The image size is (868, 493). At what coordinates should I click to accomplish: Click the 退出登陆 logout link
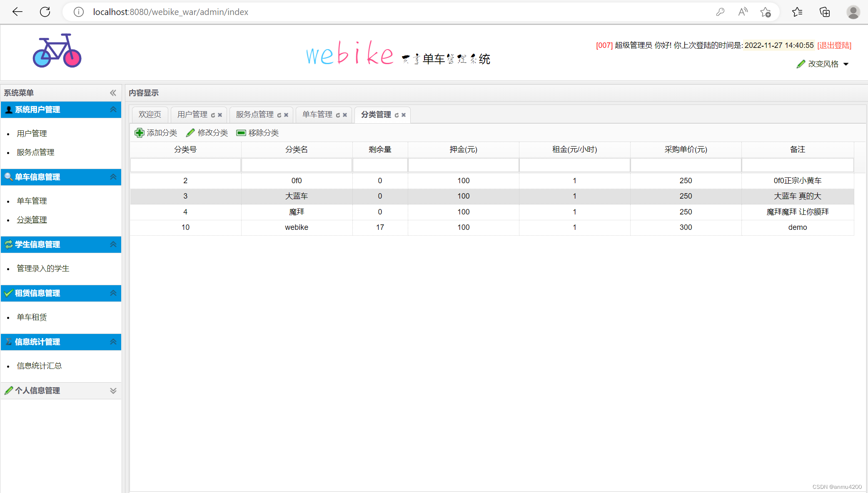coord(834,45)
